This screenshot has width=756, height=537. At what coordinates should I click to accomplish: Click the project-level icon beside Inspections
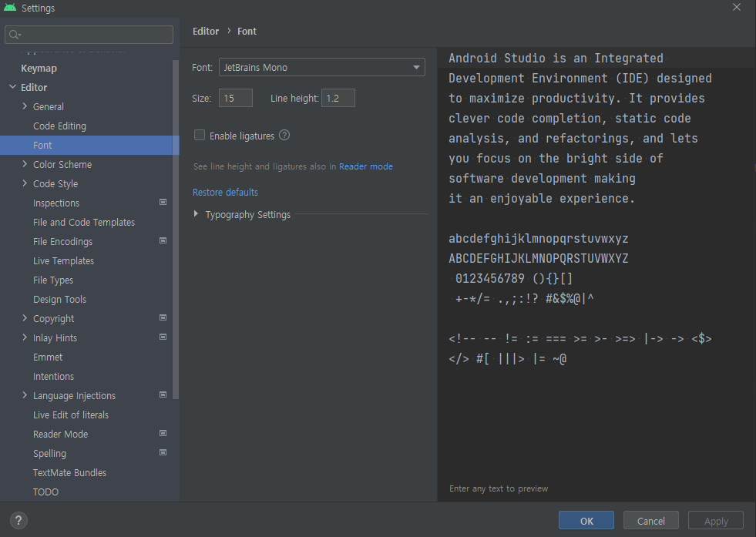point(163,202)
